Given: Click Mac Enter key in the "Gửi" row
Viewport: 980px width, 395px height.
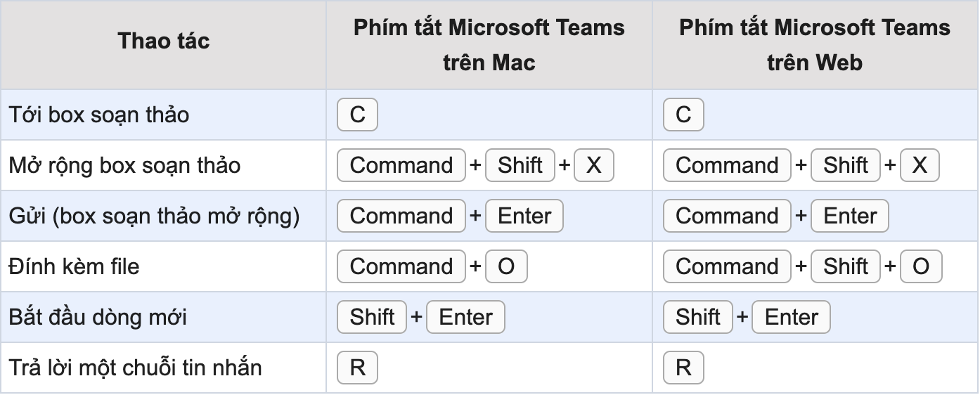Looking at the screenshot, I should click(x=524, y=216).
